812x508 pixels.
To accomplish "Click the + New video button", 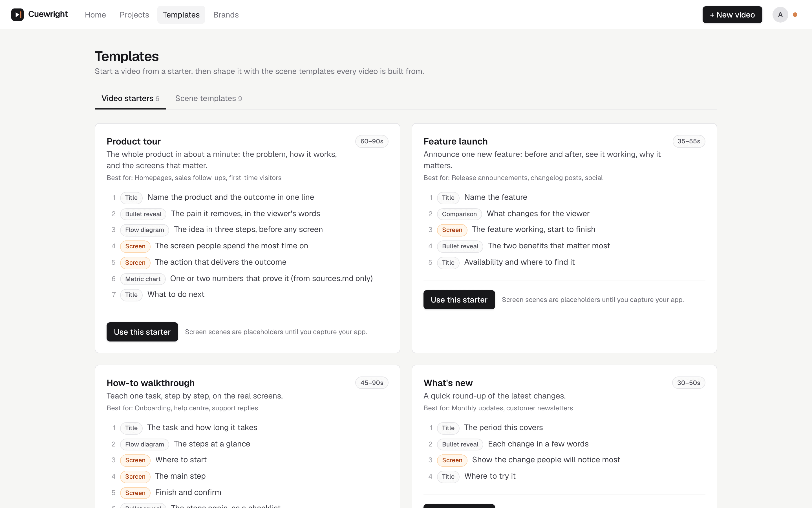I will [732, 15].
